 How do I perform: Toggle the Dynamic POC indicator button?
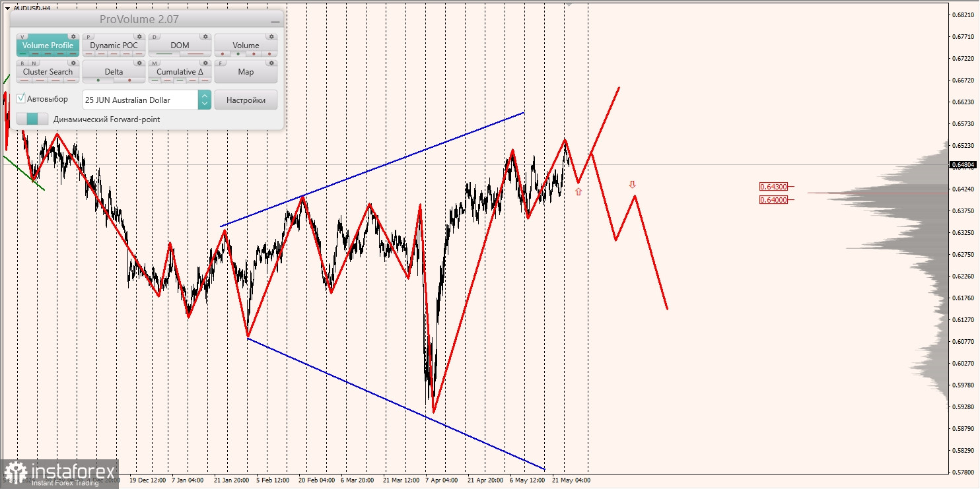114,45
